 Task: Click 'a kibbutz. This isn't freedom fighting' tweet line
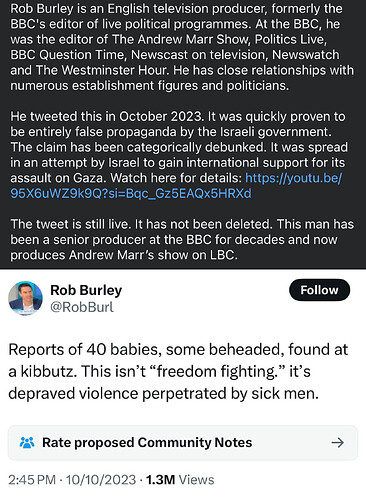(x=159, y=371)
